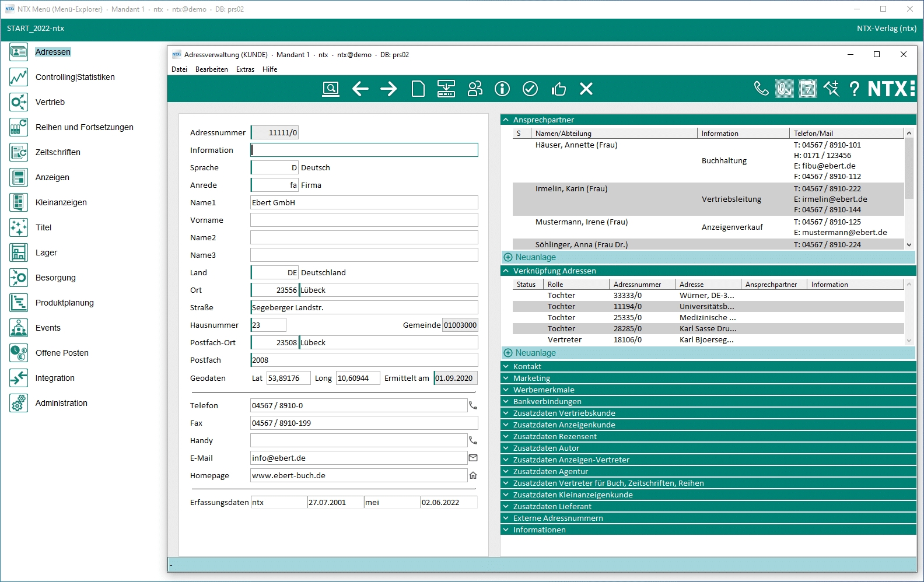The width and height of the screenshot is (924, 582).
Task: Open the Bearbeiten menu
Action: 211,69
